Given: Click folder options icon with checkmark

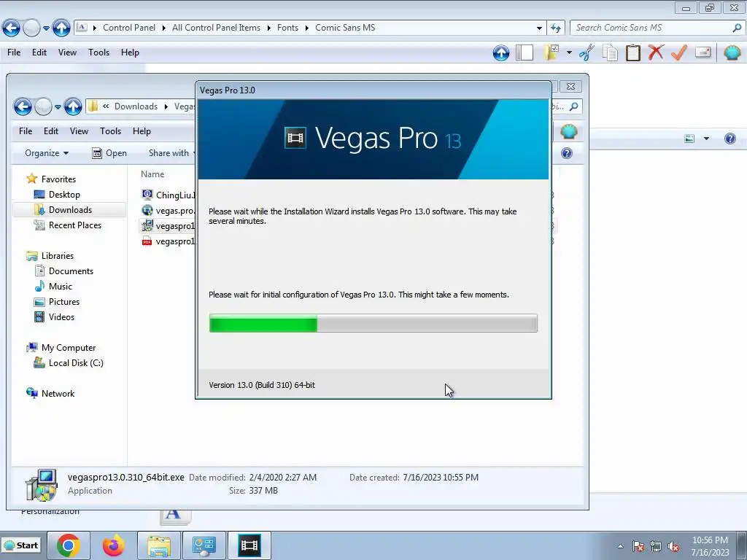Looking at the screenshot, I should click(551, 52).
